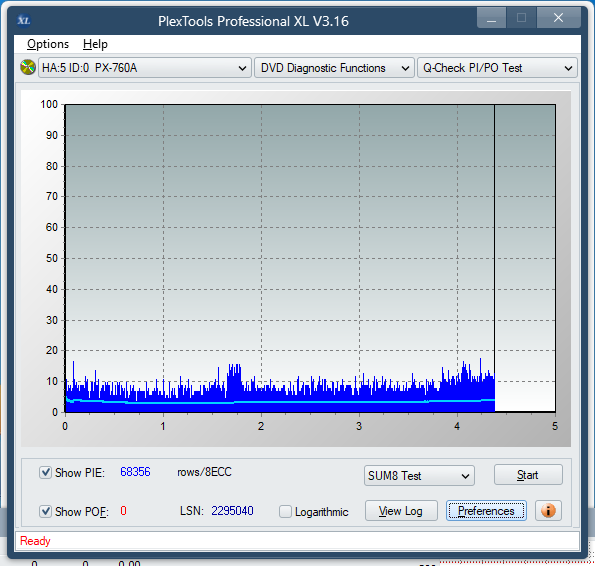Click the LSN label
The height and width of the screenshot is (566, 595).
click(x=192, y=511)
